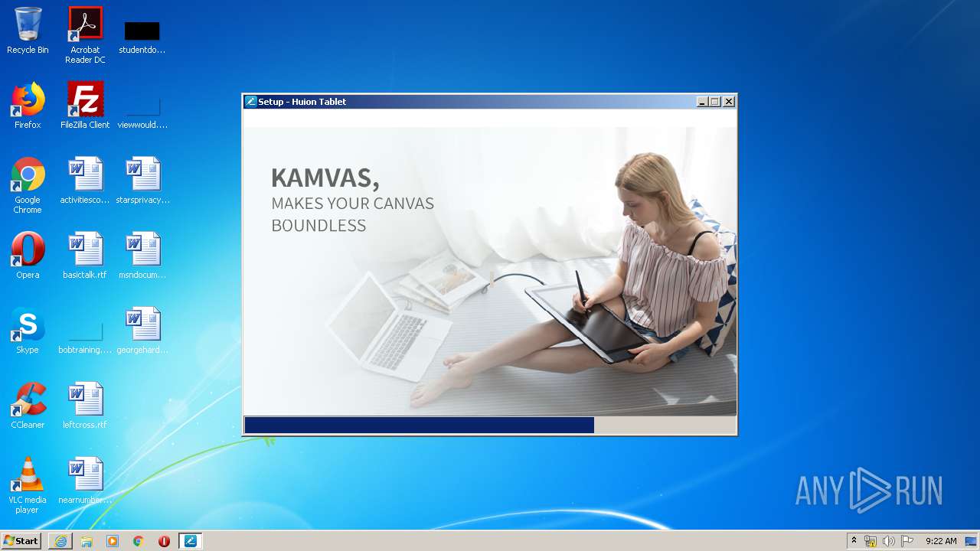The height and width of the screenshot is (551, 980).
Task: Click the Chrome taskbar icon
Action: tap(139, 541)
